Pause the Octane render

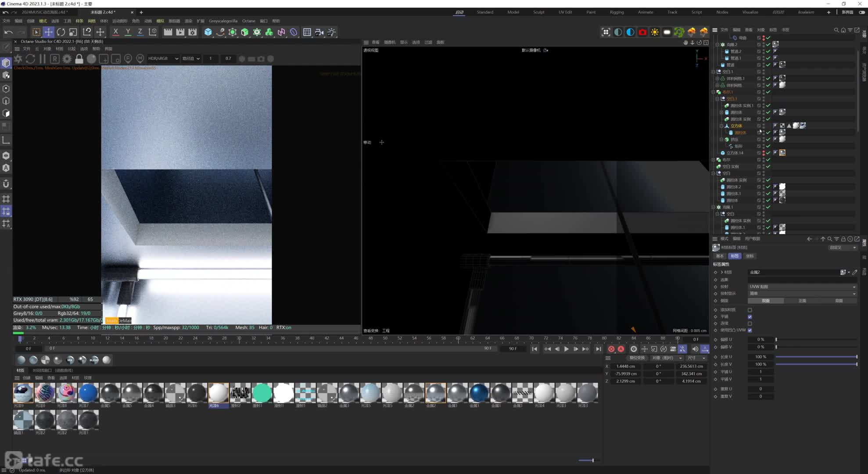pos(43,59)
